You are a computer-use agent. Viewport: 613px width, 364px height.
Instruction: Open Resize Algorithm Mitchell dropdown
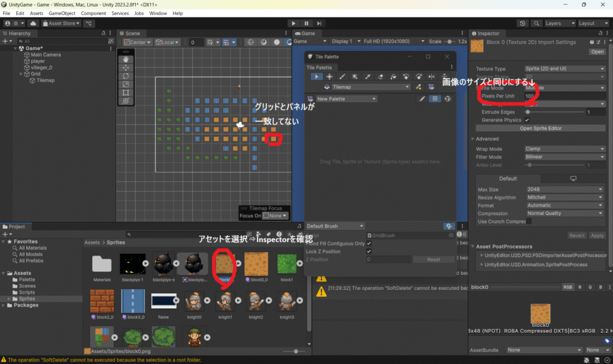565,198
